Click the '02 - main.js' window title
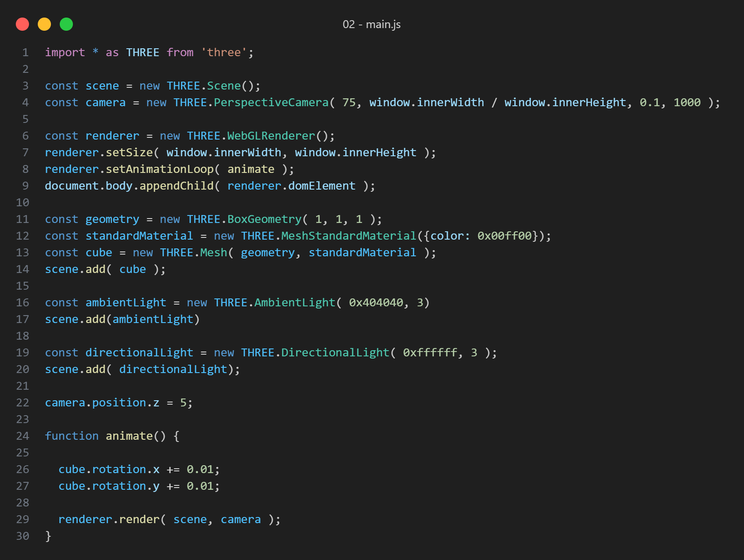This screenshot has height=560, width=744. click(372, 25)
